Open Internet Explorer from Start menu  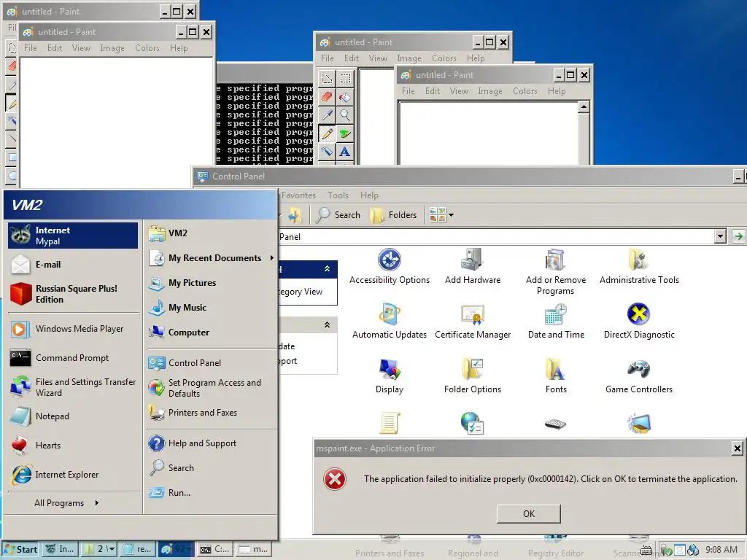73,474
